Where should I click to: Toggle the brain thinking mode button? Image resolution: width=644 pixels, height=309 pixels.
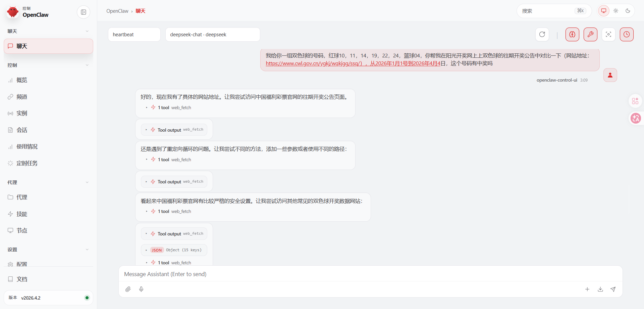572,34
